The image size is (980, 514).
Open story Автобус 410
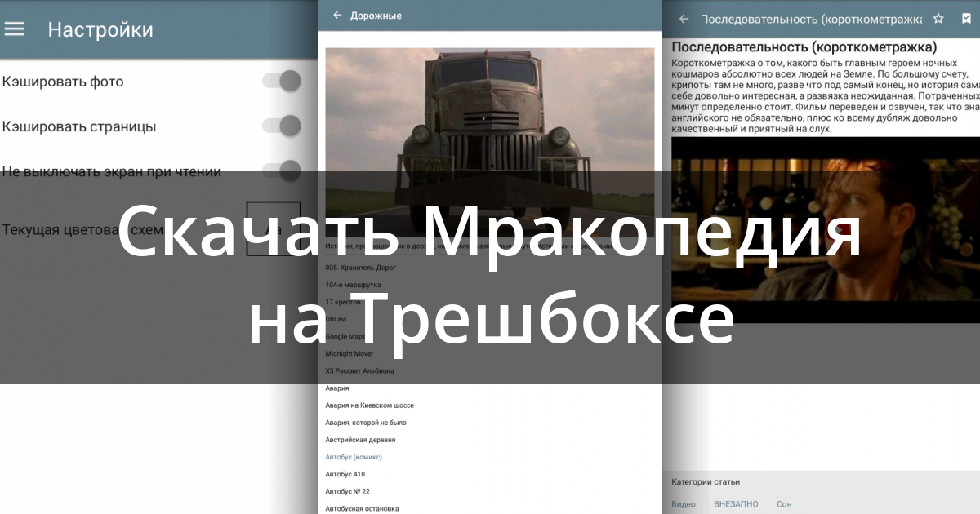click(x=345, y=474)
